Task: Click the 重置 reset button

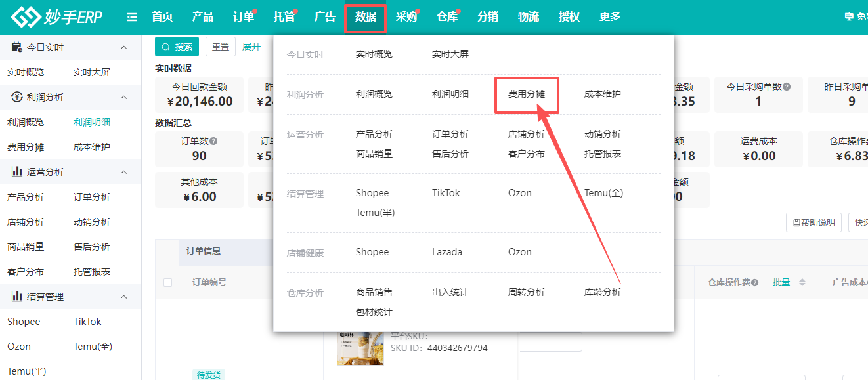Action: coord(221,47)
